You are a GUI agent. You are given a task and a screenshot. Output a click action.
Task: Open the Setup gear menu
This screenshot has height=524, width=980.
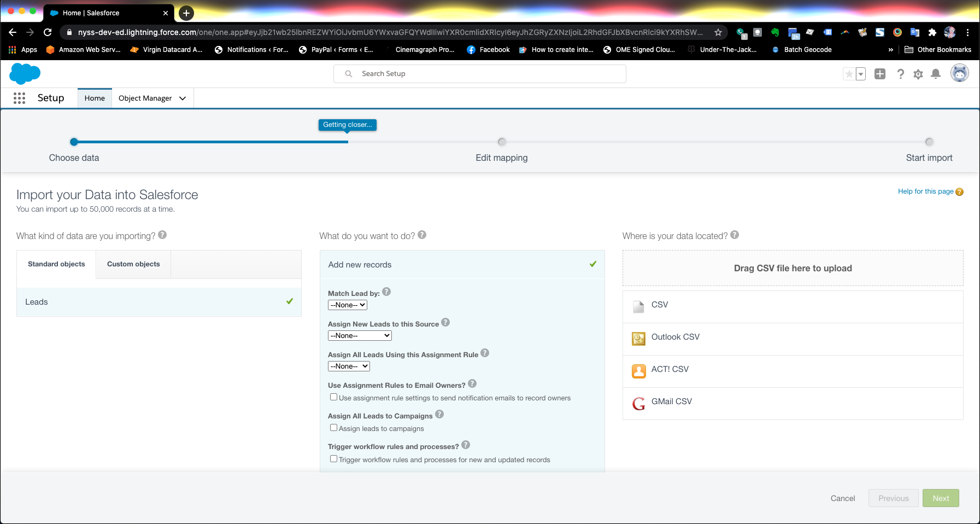pyautogui.click(x=918, y=74)
